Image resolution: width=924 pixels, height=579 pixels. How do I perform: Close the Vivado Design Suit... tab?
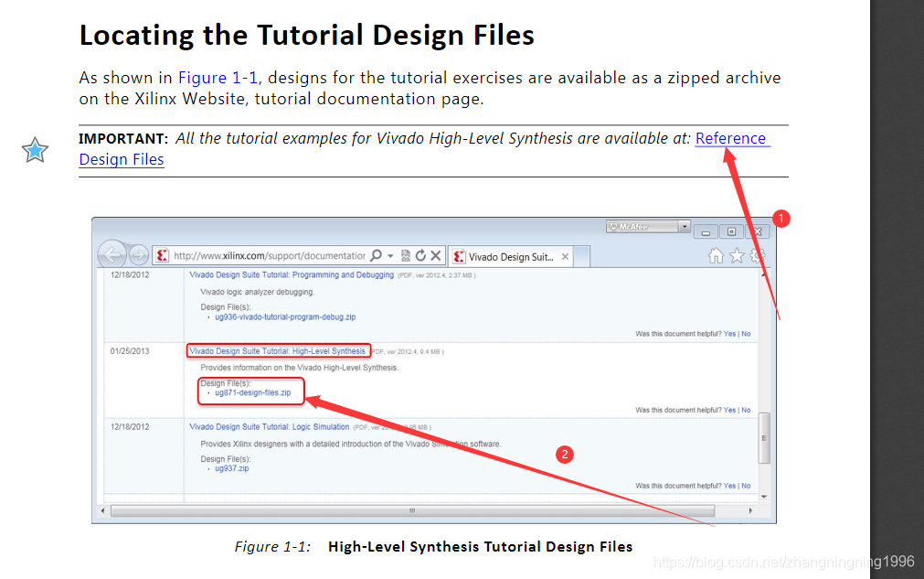pyautogui.click(x=565, y=256)
